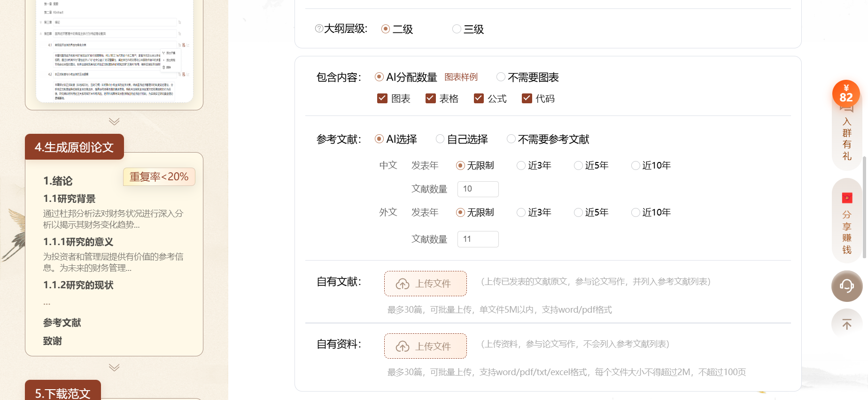This screenshot has height=400, width=868.
Task: Click the 1.1研究背景 heading
Action: (70, 199)
